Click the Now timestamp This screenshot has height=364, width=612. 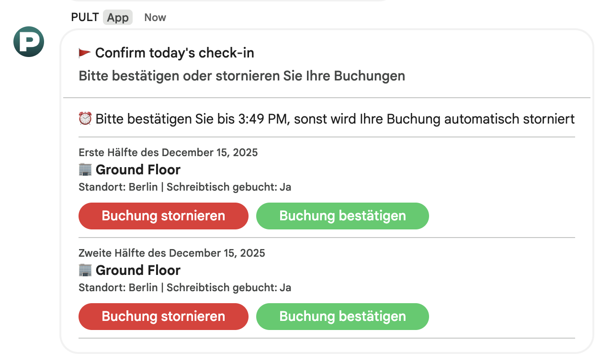point(155,17)
